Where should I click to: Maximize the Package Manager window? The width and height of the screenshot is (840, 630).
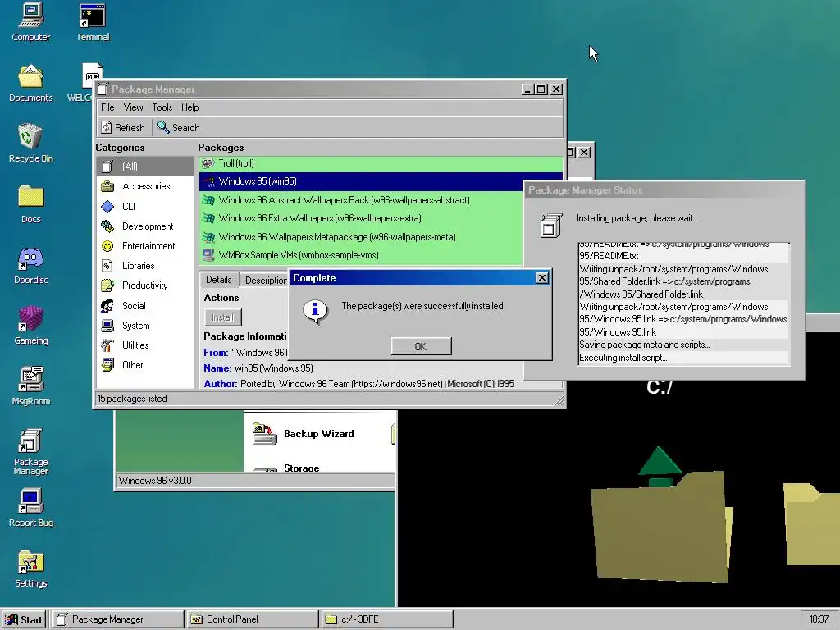tap(541, 89)
